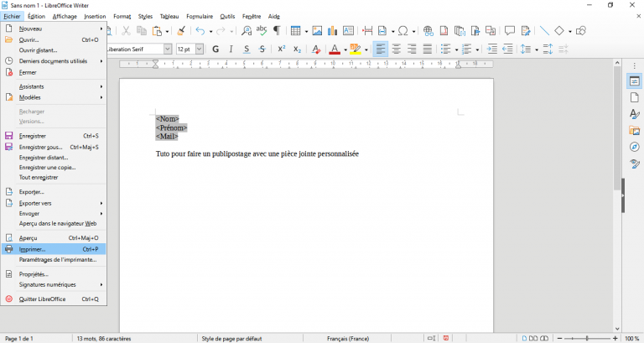Screen dimensions: 644x343
Task: Toggle Subscript X₂ button
Action: (297, 49)
